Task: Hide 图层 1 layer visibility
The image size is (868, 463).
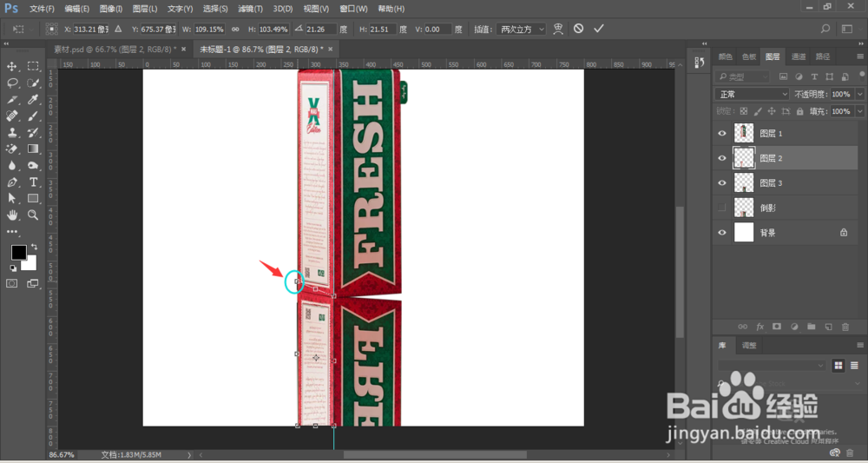Action: point(722,134)
